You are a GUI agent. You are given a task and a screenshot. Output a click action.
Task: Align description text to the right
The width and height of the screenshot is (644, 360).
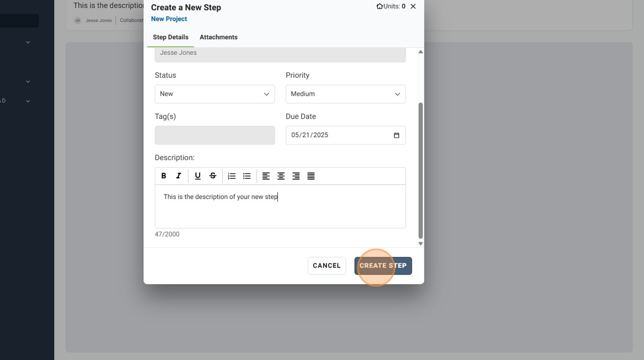(296, 176)
